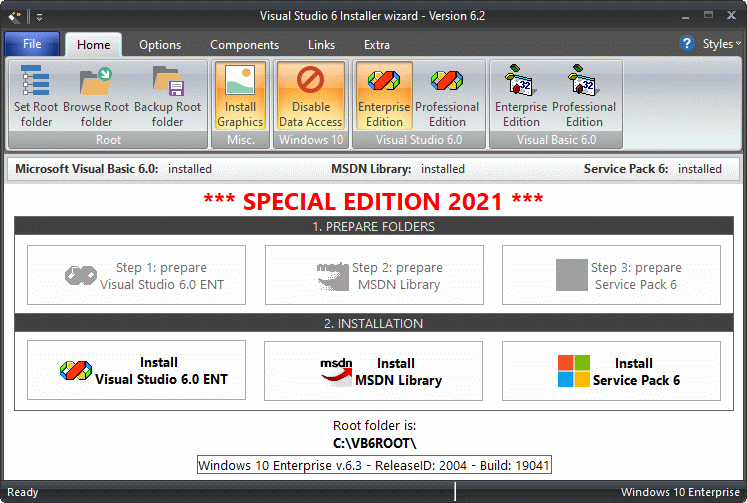Choose Visual Basic 6.0 Professional Edition
Image resolution: width=747 pixels, height=503 pixels.
[x=584, y=96]
